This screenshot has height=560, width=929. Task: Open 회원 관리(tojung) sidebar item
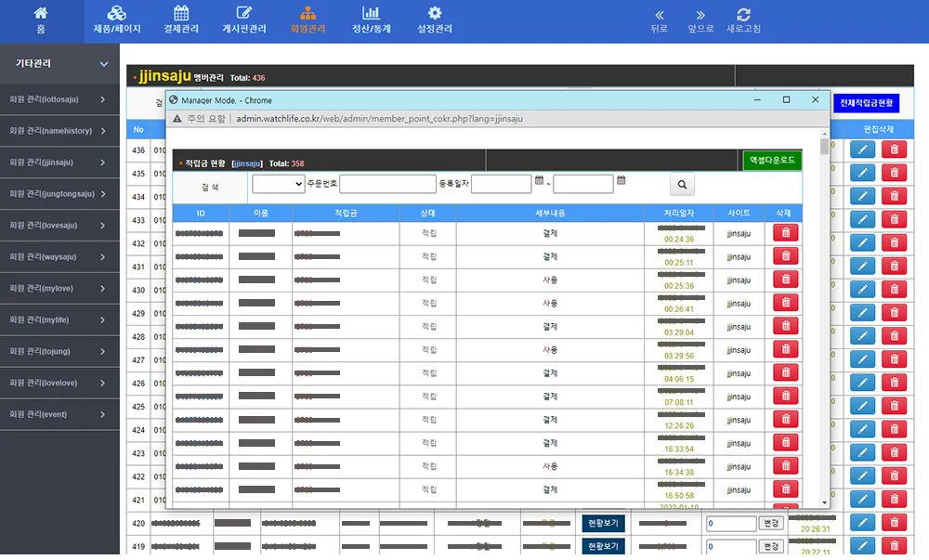tap(59, 351)
